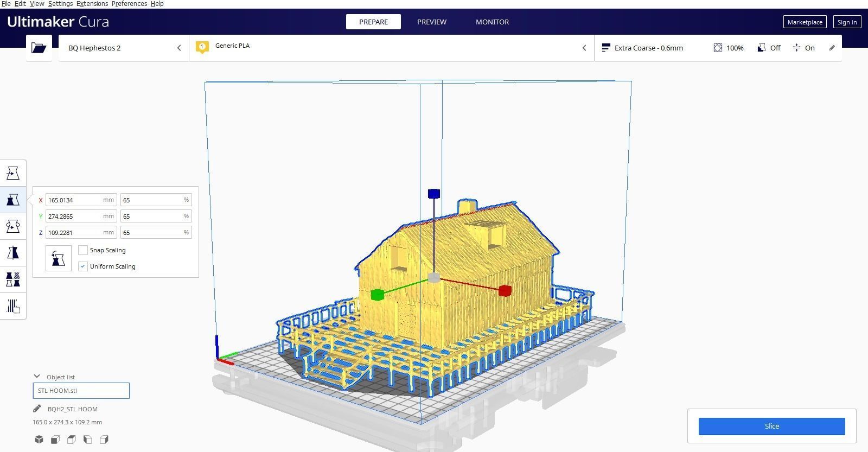Open the View menu
Viewport: 868px width, 452px height.
pyautogui.click(x=37, y=4)
